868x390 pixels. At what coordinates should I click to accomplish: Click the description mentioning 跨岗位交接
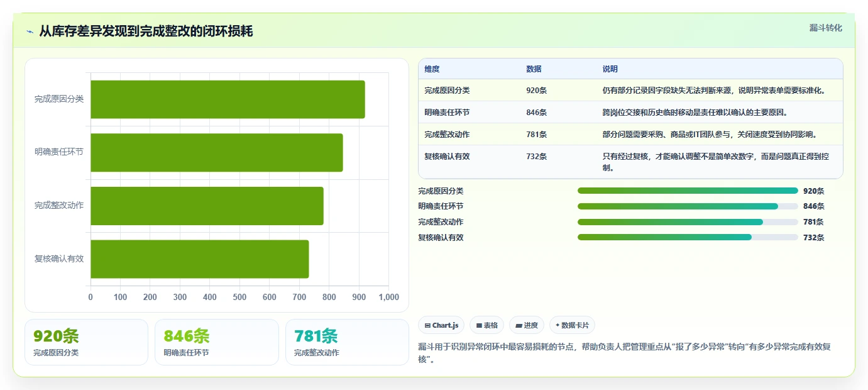point(695,113)
